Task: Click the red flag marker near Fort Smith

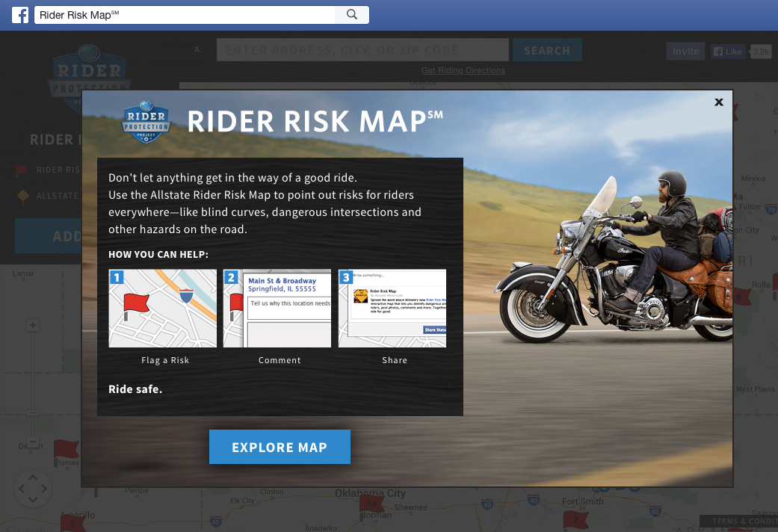Action: tap(575, 520)
